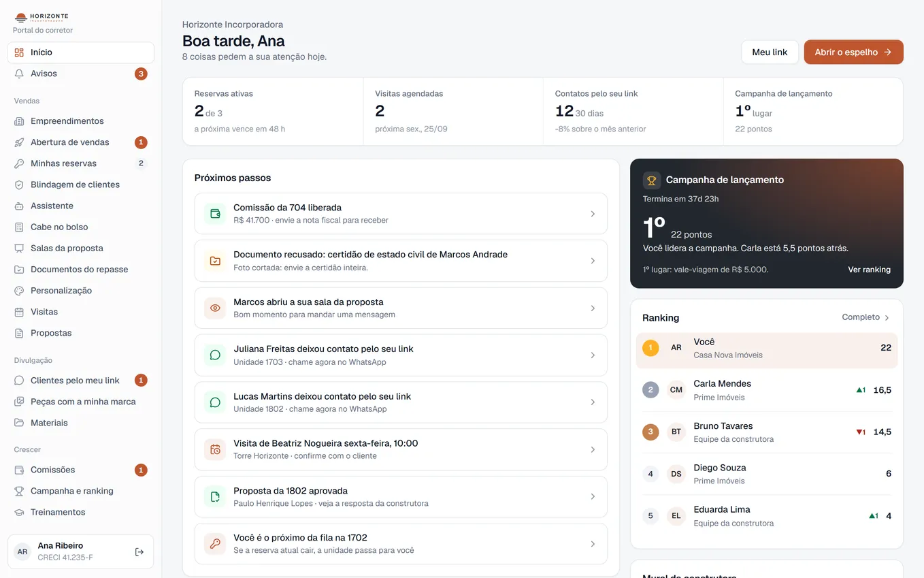Click the Abrir o espelho button
This screenshot has height=578, width=924.
point(853,52)
